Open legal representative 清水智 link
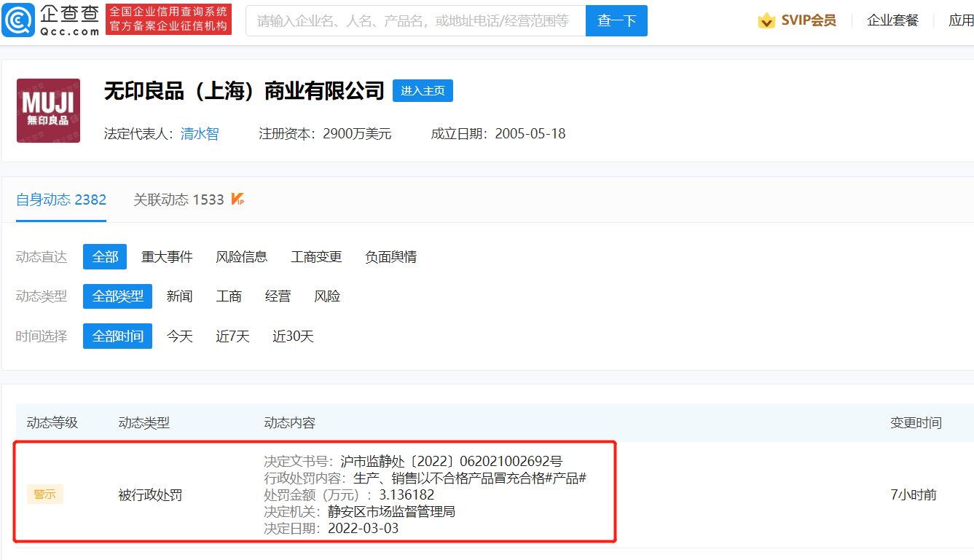 click(x=200, y=134)
